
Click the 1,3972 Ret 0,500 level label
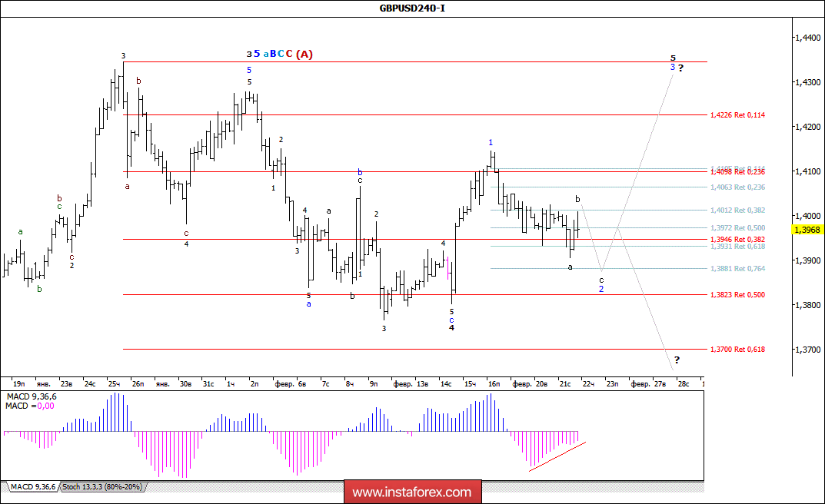[x=737, y=228]
